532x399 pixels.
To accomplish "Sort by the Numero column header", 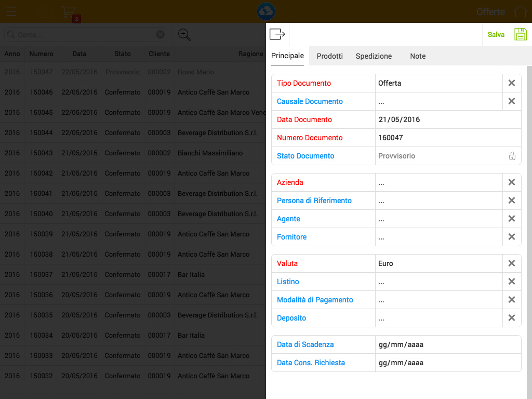I will [41, 54].
